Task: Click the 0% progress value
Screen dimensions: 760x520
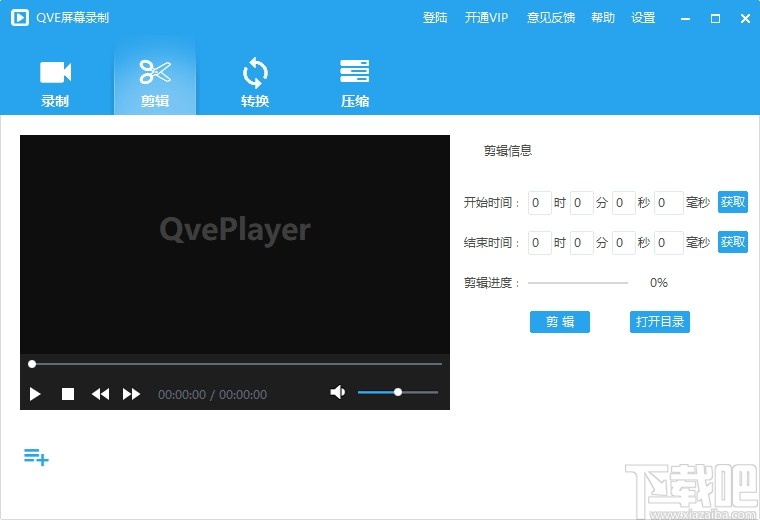Action: pos(659,283)
